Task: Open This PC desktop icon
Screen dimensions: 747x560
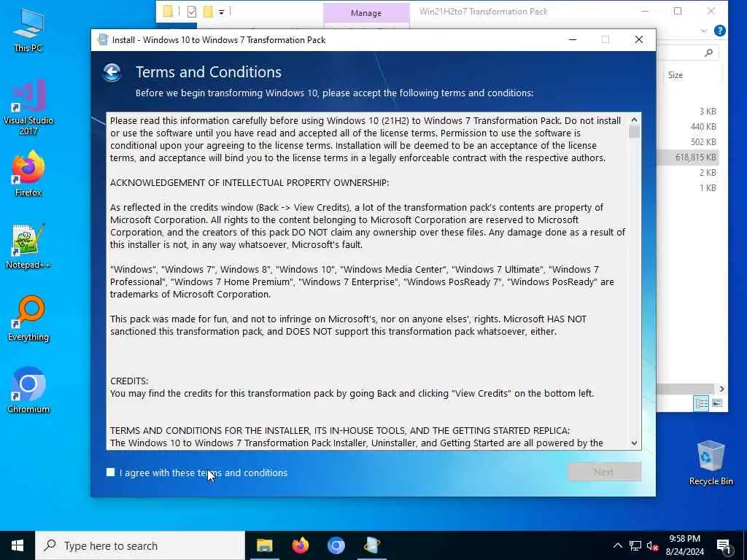Action: click(x=28, y=30)
